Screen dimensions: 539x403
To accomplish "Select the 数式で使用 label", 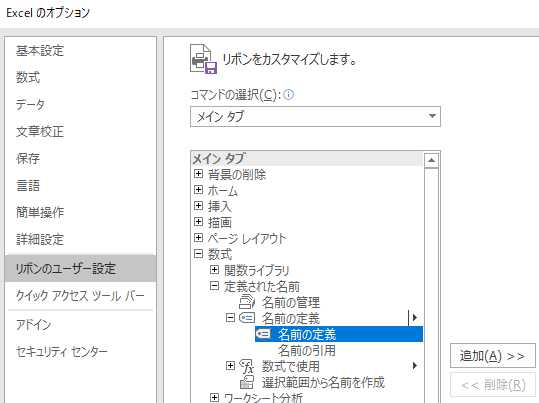I will tap(291, 366).
